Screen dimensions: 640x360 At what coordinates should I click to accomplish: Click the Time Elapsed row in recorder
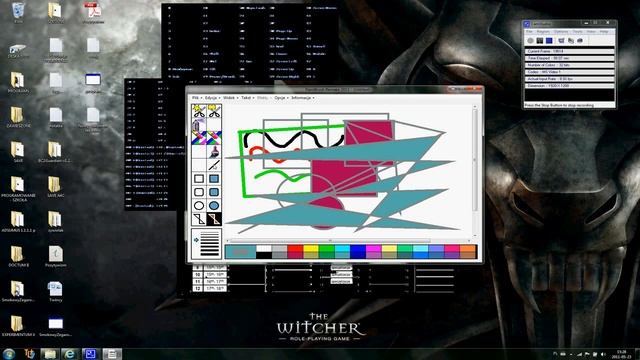(x=569, y=58)
